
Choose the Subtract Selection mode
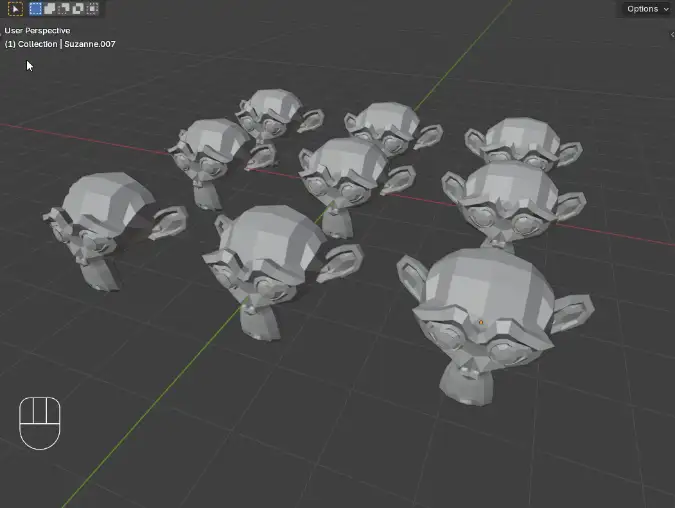(x=64, y=9)
